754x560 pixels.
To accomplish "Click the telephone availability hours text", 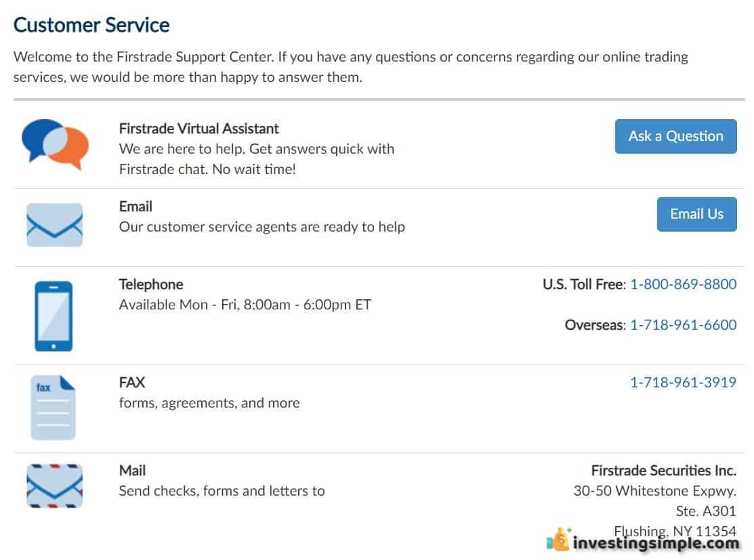I will coord(245,305).
